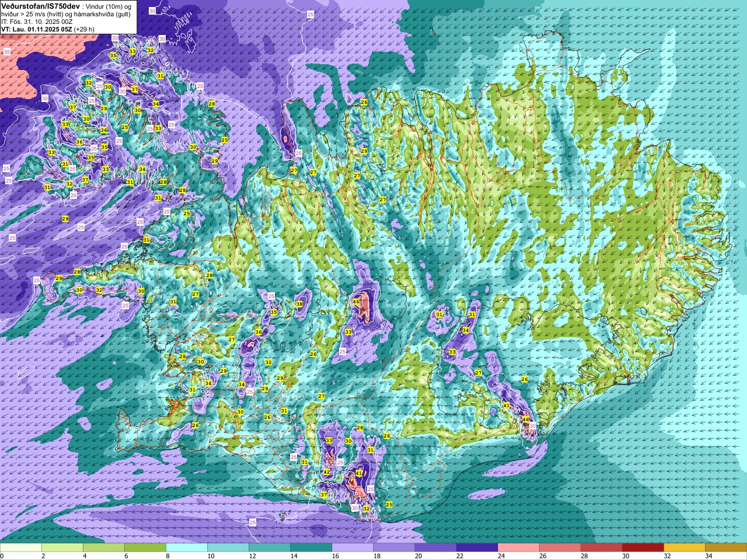
Task: Click the '12' value on the legend scale
Action: pyautogui.click(x=253, y=556)
